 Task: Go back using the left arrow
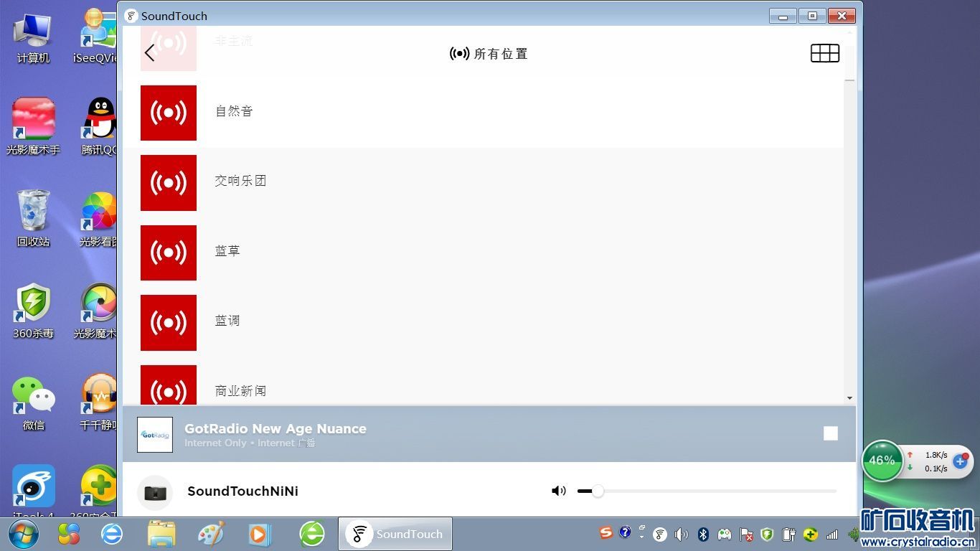[149, 53]
